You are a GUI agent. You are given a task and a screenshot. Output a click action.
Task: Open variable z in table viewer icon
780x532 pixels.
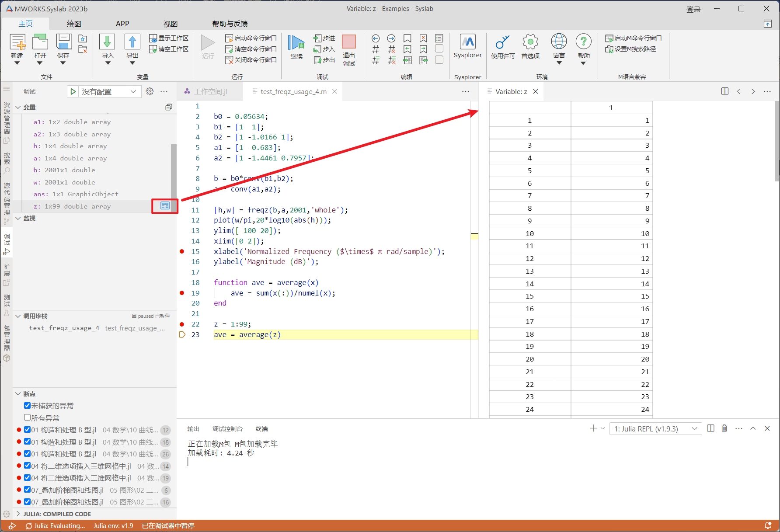(x=165, y=206)
